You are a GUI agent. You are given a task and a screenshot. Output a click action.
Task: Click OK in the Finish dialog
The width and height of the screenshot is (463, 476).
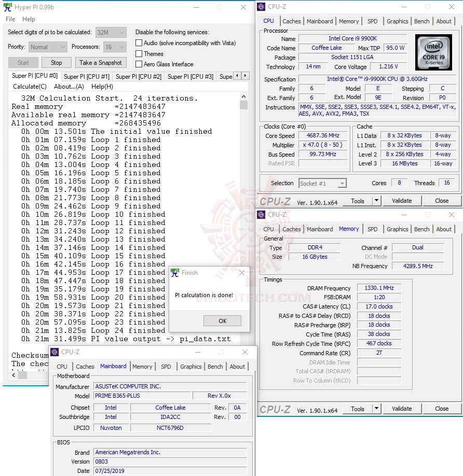tap(222, 321)
